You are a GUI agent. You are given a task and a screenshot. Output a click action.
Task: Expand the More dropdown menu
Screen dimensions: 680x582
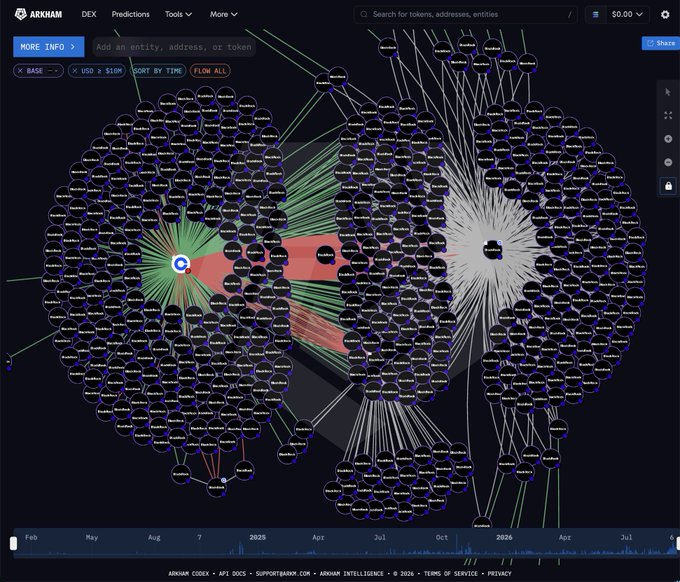[224, 14]
